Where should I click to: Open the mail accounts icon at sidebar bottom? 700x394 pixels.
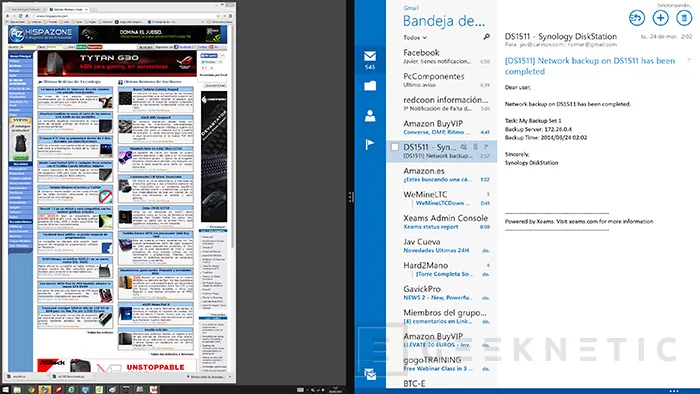pyautogui.click(x=370, y=374)
